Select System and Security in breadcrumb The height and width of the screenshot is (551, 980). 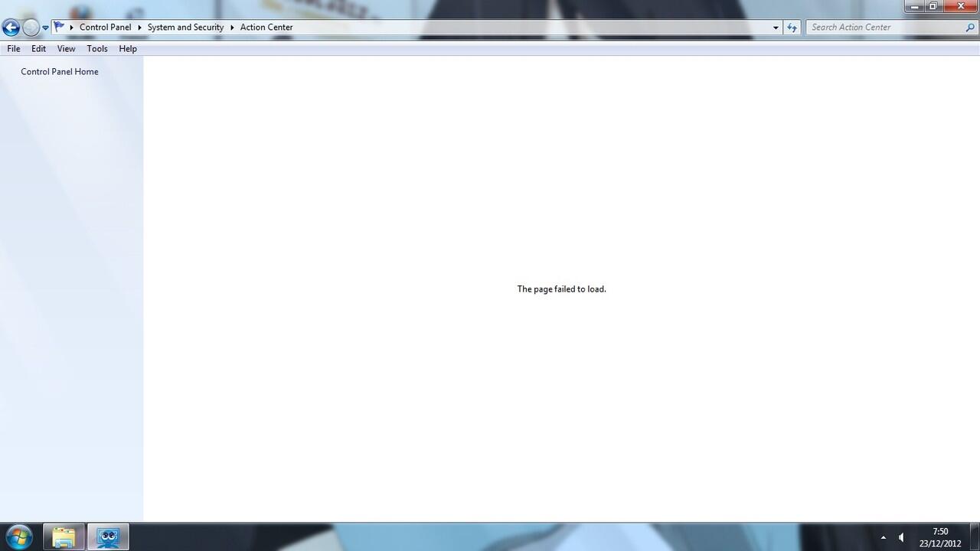click(x=185, y=28)
